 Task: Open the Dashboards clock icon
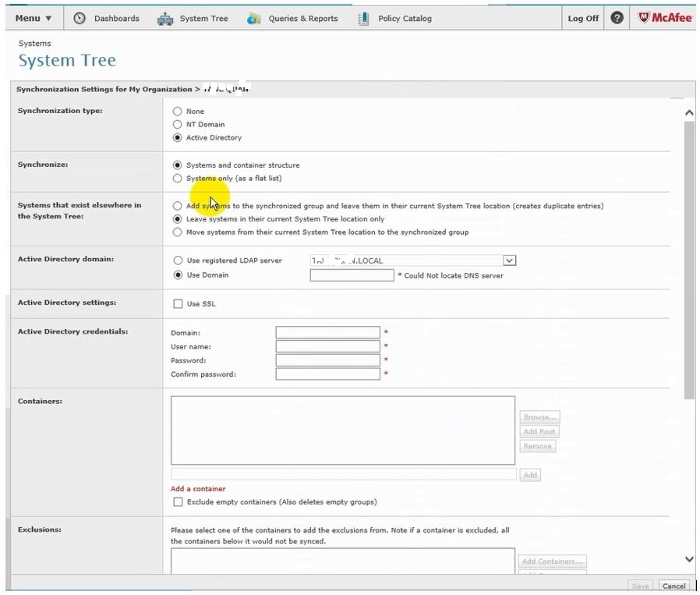[80, 18]
